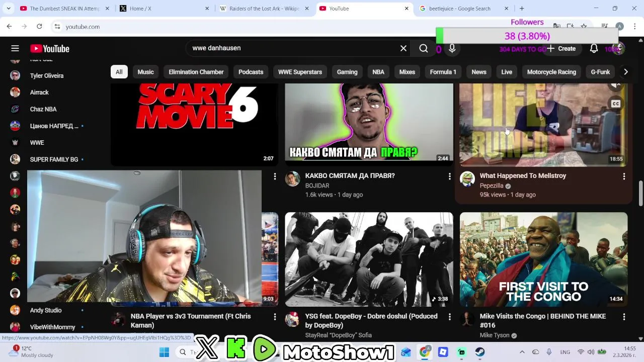Toggle CC captions icon on Mellstroy preview
The width and height of the screenshot is (644, 362).
pos(616,104)
